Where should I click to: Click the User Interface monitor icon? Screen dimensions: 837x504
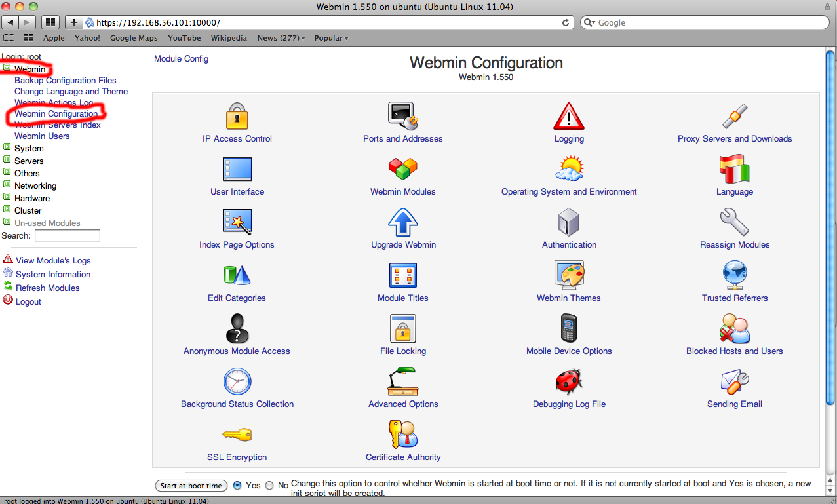pos(237,169)
